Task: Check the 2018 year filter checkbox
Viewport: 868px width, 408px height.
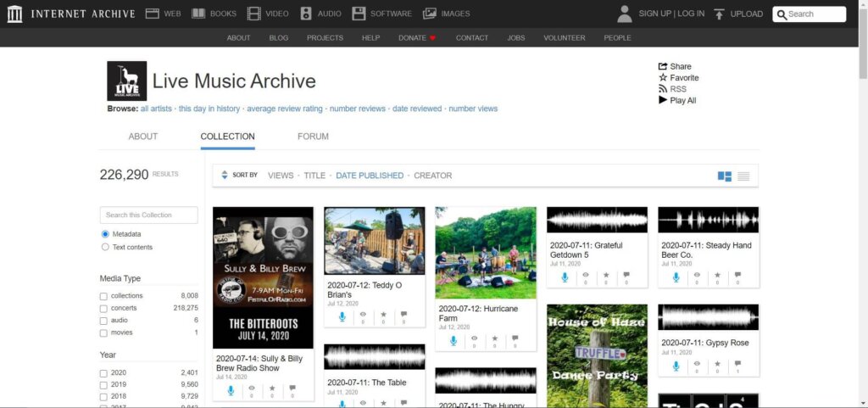Action: (x=103, y=397)
